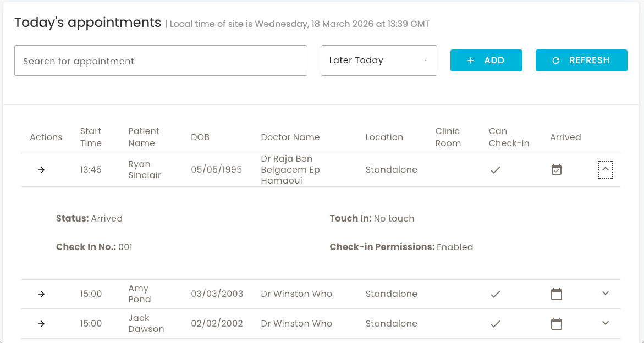Image resolution: width=644 pixels, height=343 pixels.
Task: Expand Amy Pond's appointment row
Action: (605, 294)
